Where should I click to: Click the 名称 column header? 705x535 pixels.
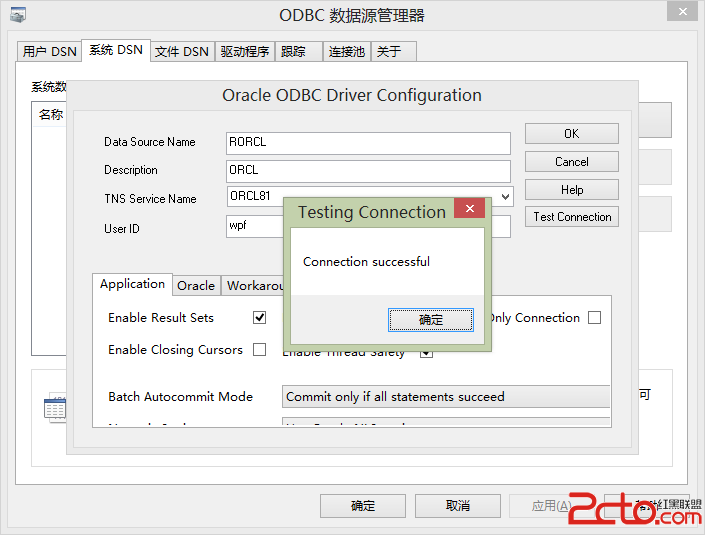[50, 114]
